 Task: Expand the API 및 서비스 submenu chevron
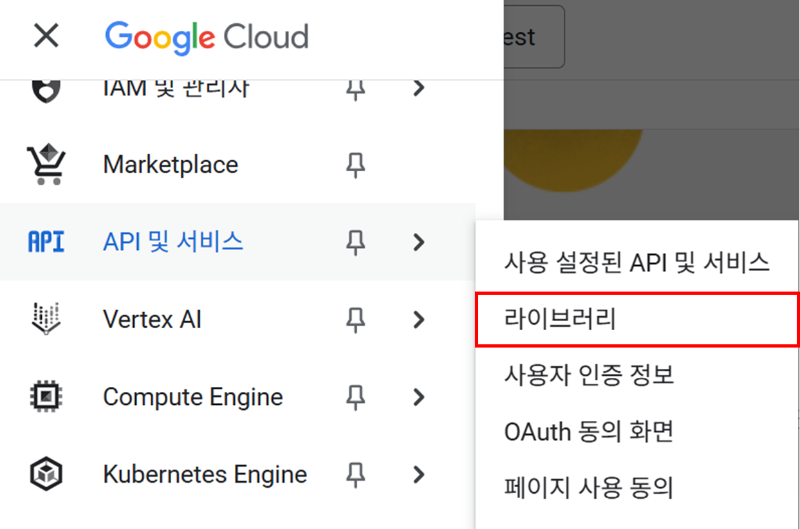point(419,242)
